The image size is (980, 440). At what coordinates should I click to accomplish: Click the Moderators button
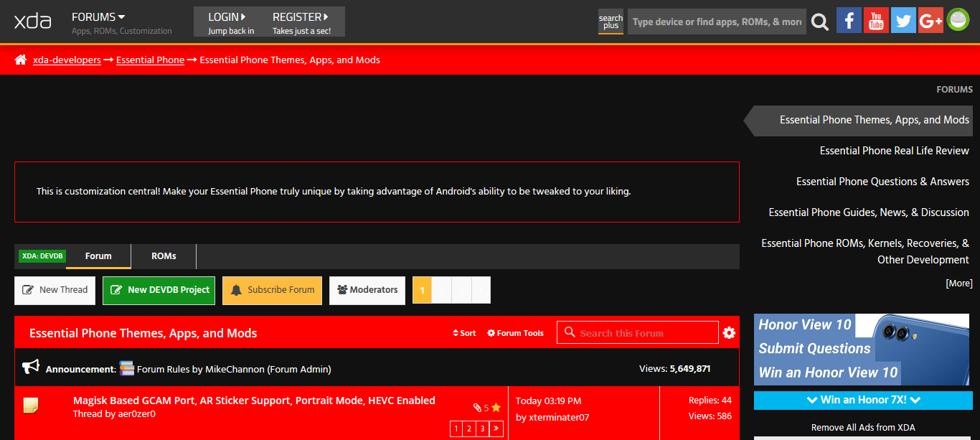pos(367,290)
